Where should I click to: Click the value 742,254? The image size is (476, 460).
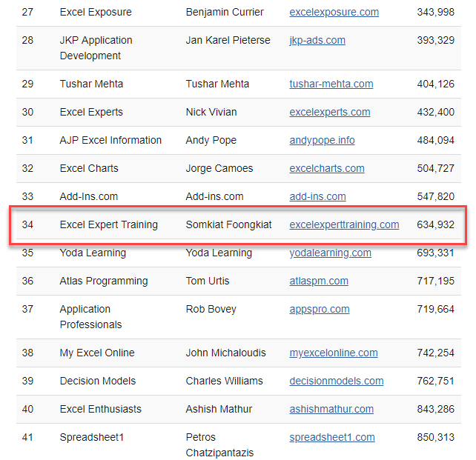point(436,353)
